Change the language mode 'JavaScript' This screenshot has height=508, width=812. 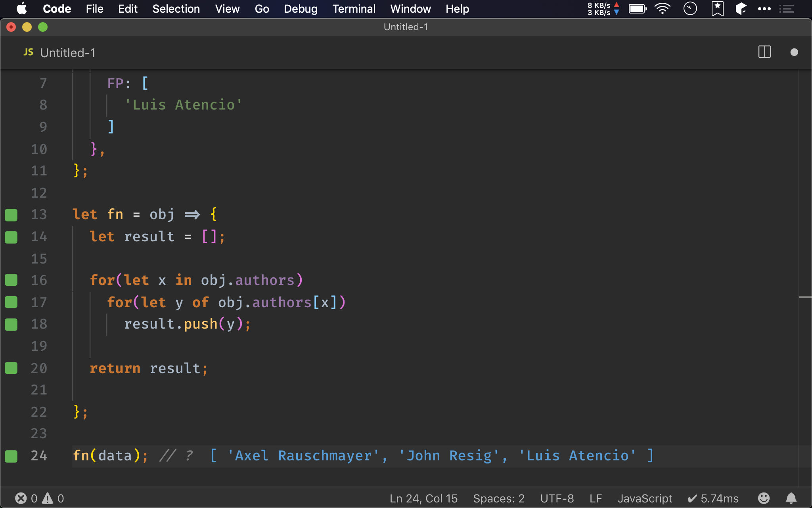click(x=645, y=498)
